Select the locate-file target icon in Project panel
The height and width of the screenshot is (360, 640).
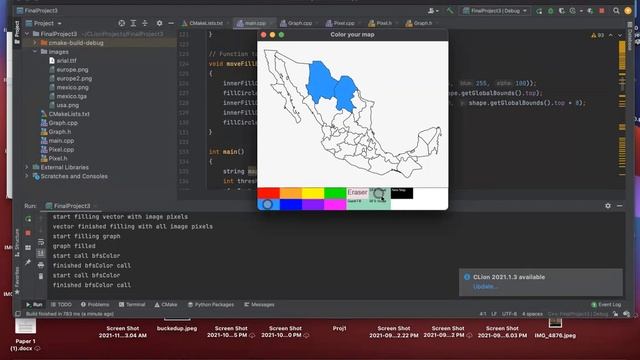pyautogui.click(x=122, y=23)
